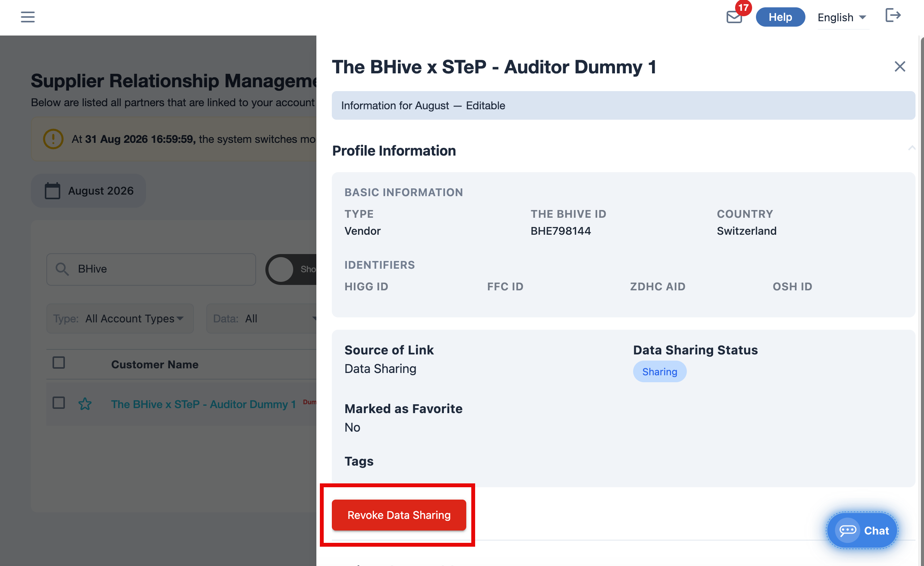This screenshot has width=924, height=566.
Task: Open the Chat widget
Action: 862,530
